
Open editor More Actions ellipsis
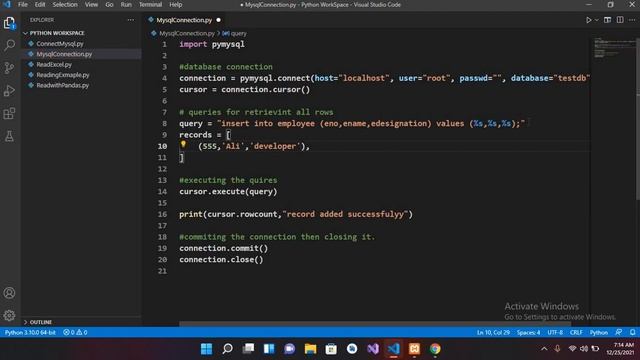(632, 20)
